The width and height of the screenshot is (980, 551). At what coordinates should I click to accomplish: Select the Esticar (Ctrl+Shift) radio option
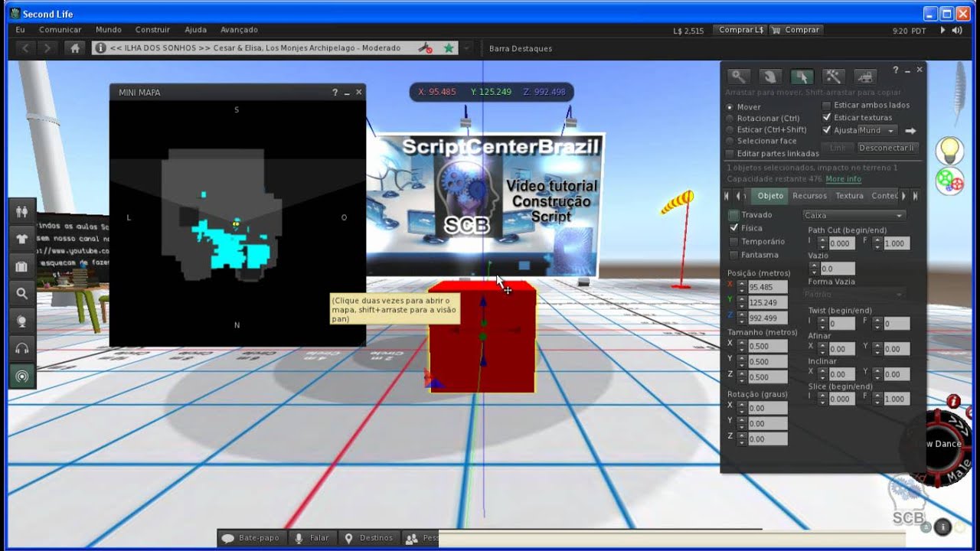tap(730, 130)
